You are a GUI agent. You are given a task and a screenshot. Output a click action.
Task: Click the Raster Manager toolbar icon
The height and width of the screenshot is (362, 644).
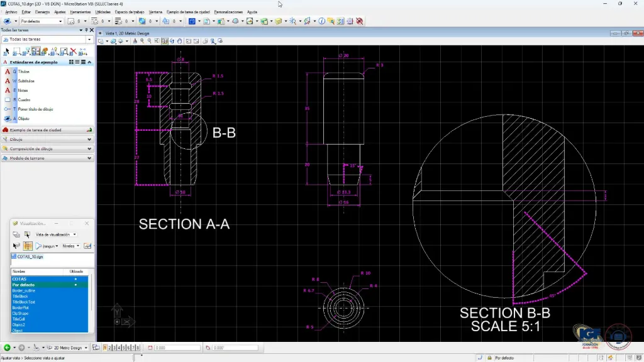tap(250, 21)
